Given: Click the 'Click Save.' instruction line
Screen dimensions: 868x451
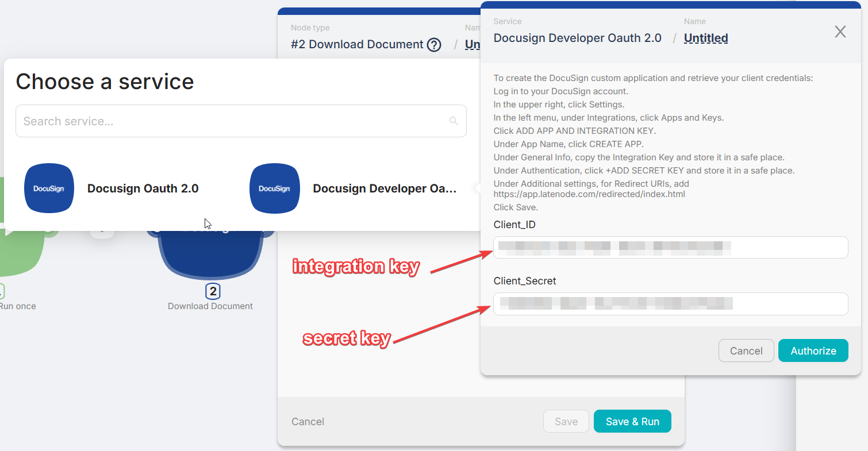Looking at the screenshot, I should (516, 207).
